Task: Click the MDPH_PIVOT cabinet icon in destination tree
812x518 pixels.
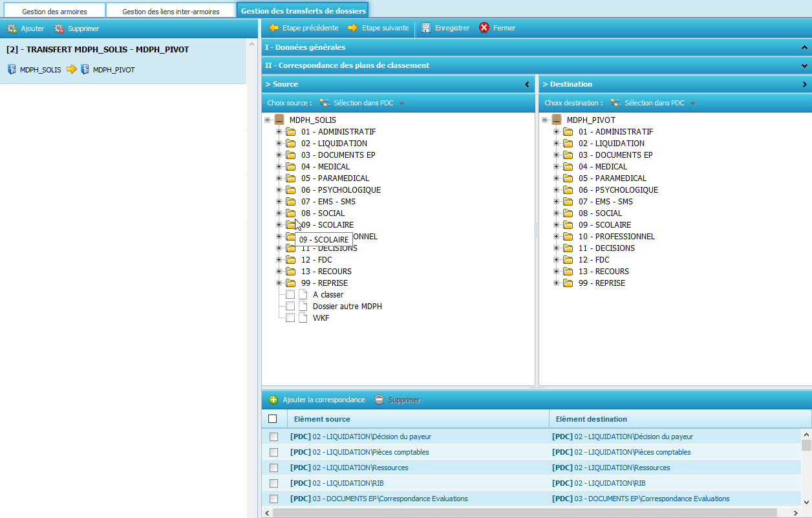Action: (557, 120)
